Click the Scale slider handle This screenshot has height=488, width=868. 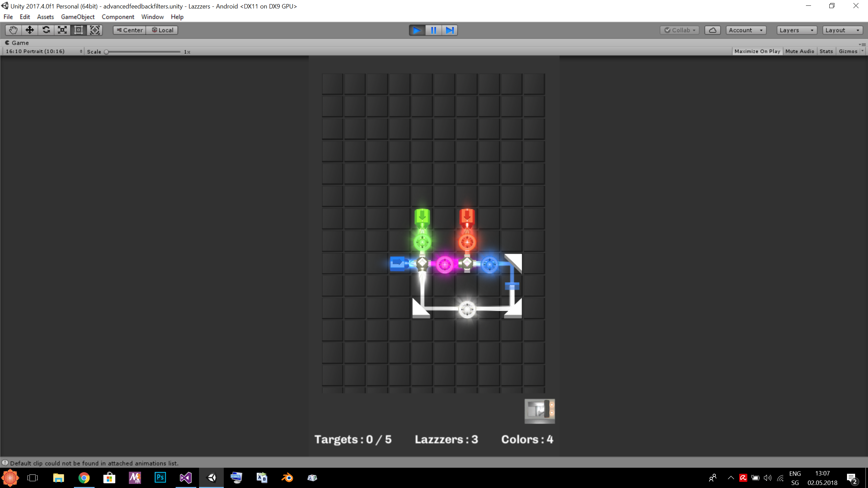point(106,52)
